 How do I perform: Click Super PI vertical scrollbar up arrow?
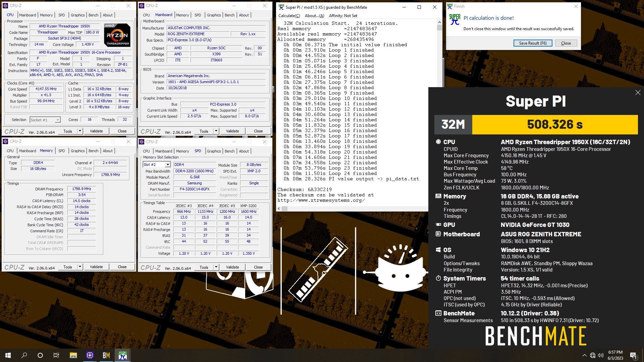(x=439, y=22)
